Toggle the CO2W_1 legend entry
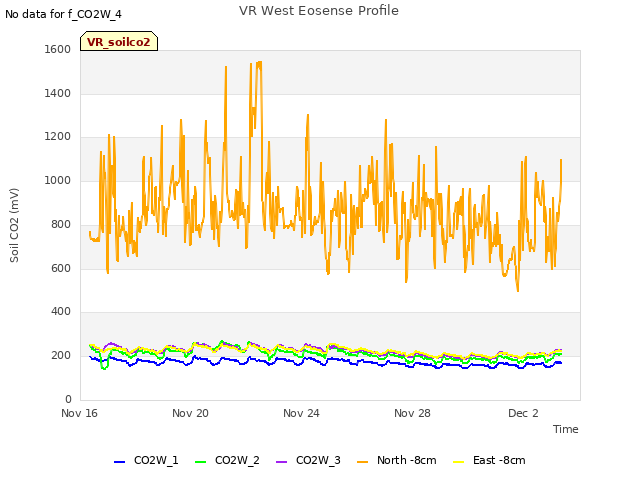The height and width of the screenshot is (480, 640). pyautogui.click(x=146, y=460)
